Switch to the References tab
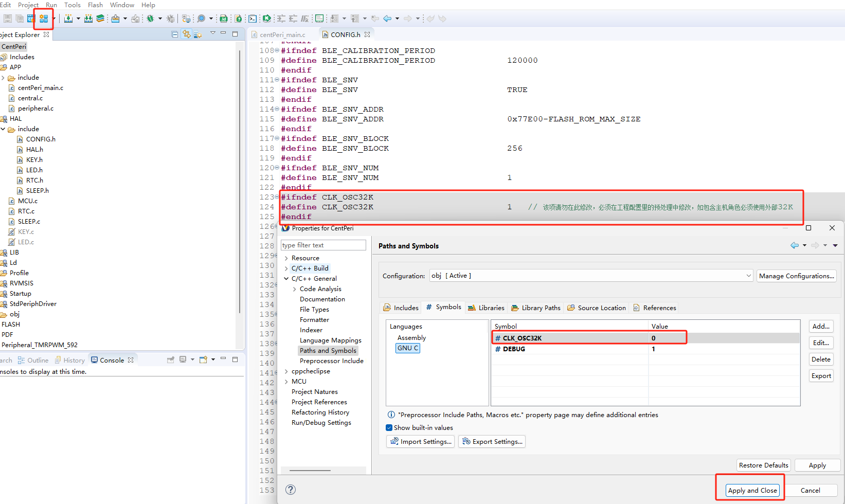845x504 pixels. pos(655,308)
